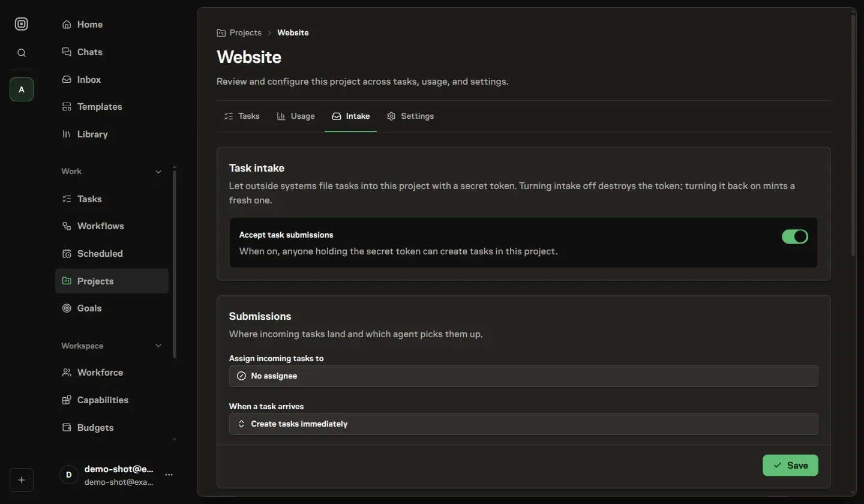The image size is (864, 504).
Task: Click the Home house icon in the sidebar
Action: coord(67,25)
